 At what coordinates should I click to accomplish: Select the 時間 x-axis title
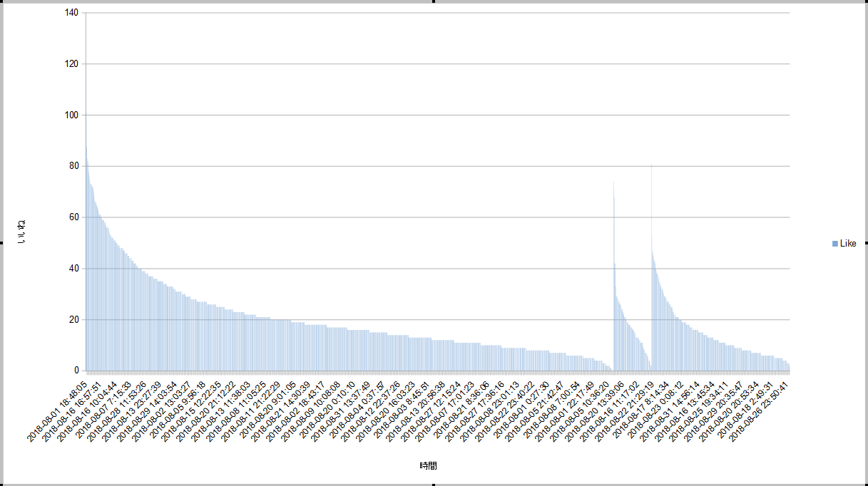point(428,466)
